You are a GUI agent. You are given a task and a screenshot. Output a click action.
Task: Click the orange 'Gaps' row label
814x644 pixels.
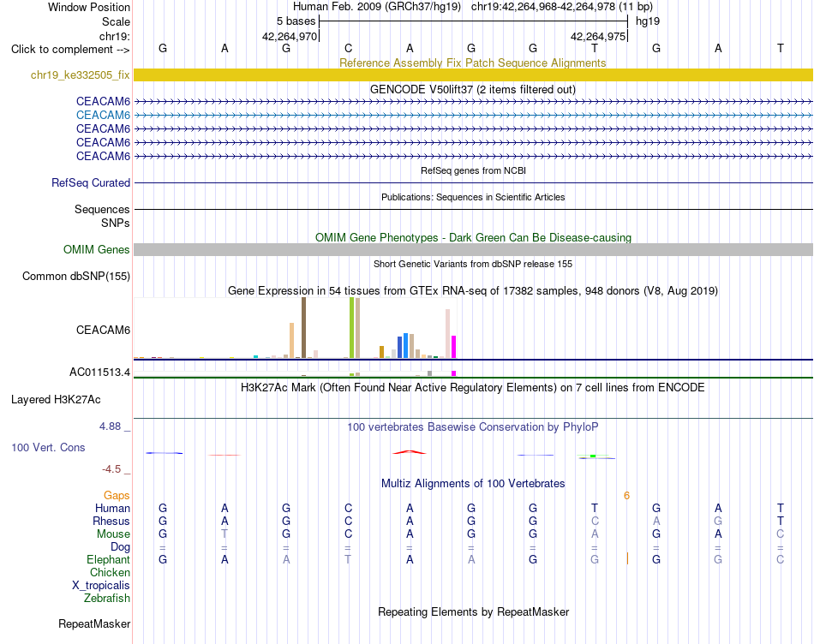117,496
